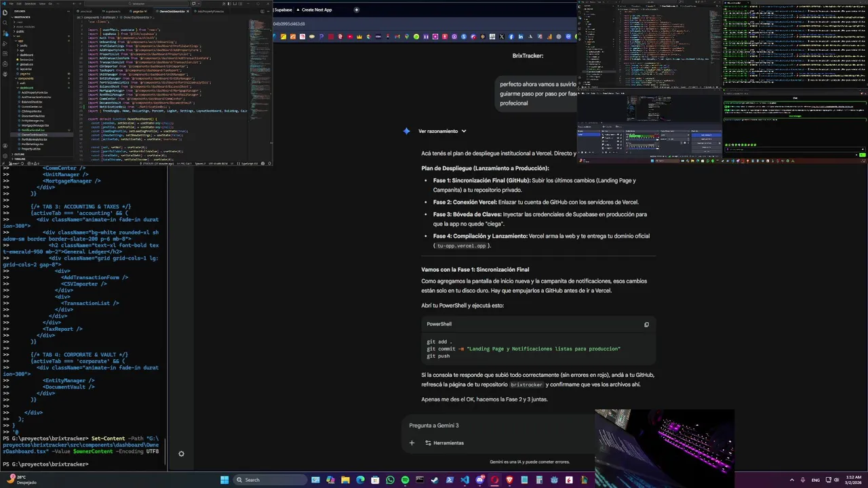Click the plus attach button in Gemini prompt

[412, 443]
